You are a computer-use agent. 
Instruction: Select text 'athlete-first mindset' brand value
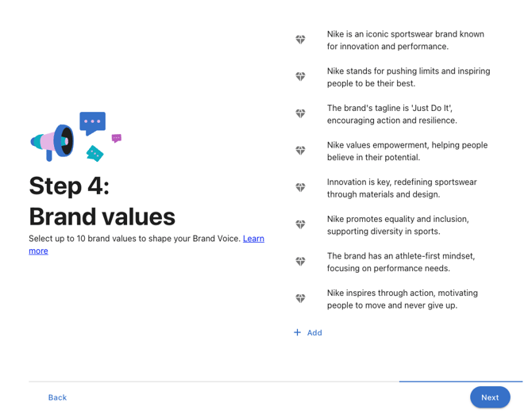click(401, 262)
